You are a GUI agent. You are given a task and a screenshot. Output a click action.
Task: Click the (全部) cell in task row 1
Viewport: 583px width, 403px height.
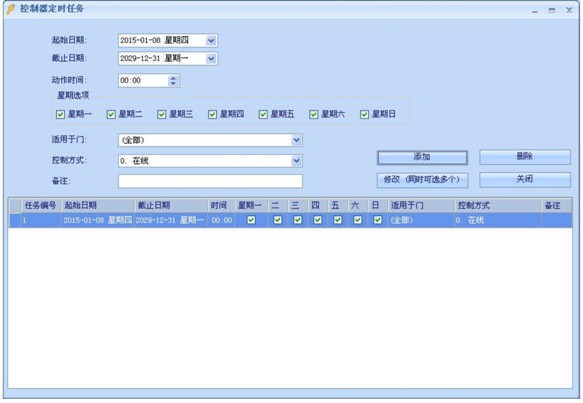tap(421, 220)
